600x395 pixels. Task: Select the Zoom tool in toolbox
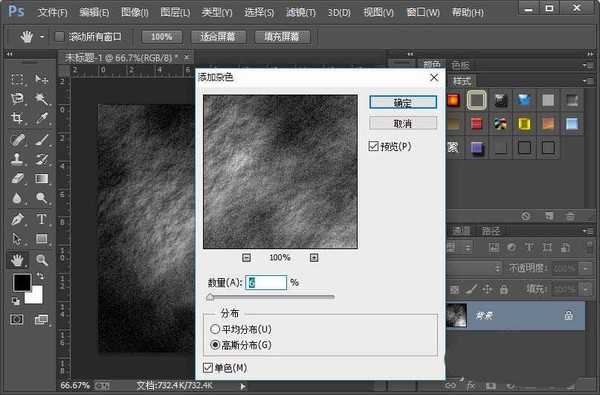41,260
